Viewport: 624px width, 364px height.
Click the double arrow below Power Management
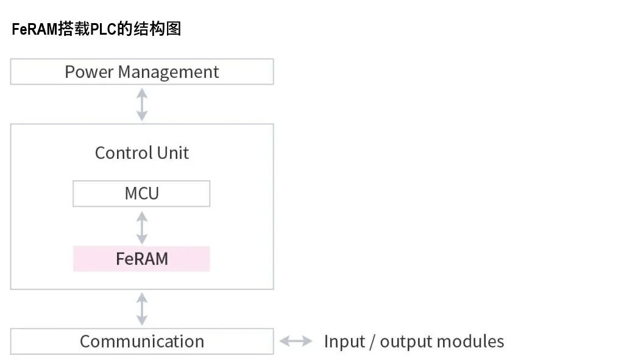pos(142,104)
